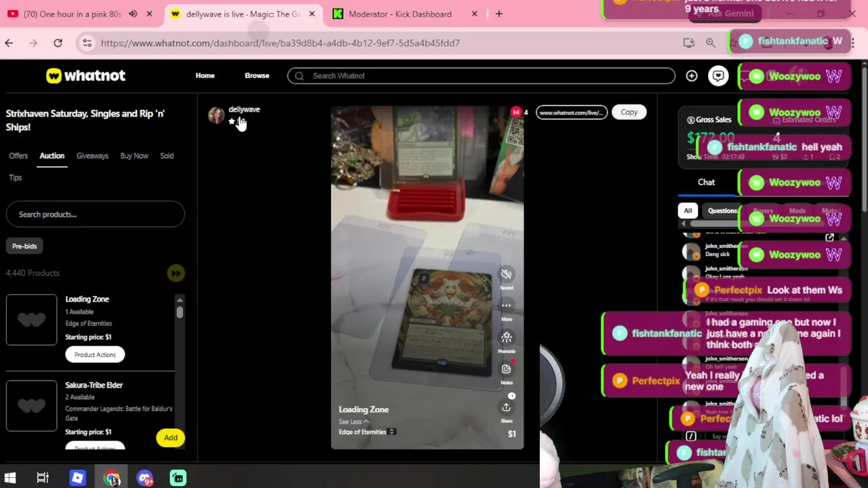
Task: Click the browser address bar URL
Action: coord(280,43)
